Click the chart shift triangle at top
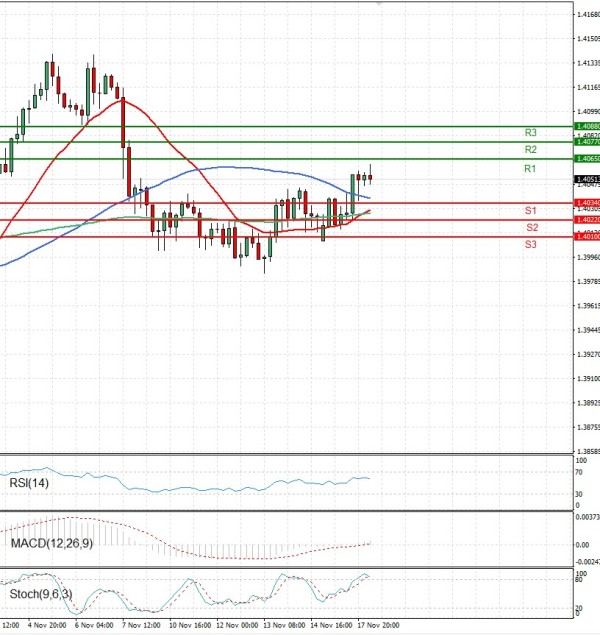The width and height of the screenshot is (600, 635). pyautogui.click(x=378, y=4)
